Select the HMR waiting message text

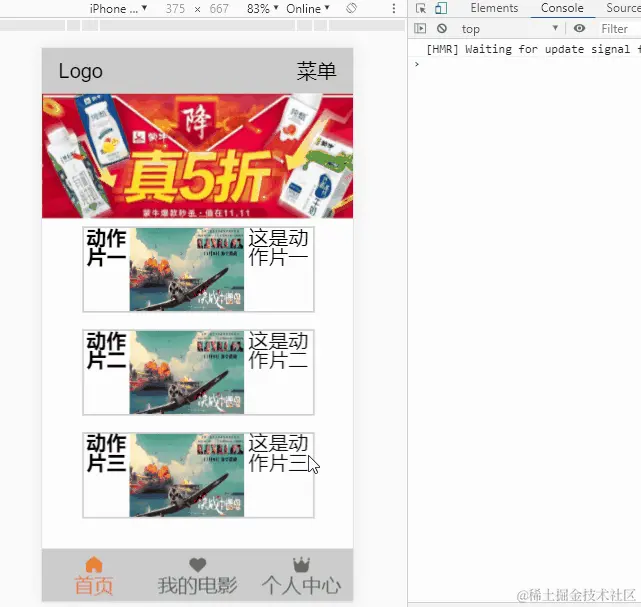click(533, 49)
